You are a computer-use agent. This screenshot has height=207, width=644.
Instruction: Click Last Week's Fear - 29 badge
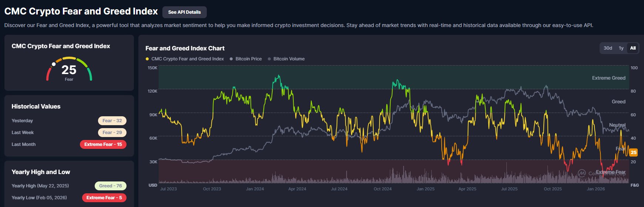[x=112, y=133]
